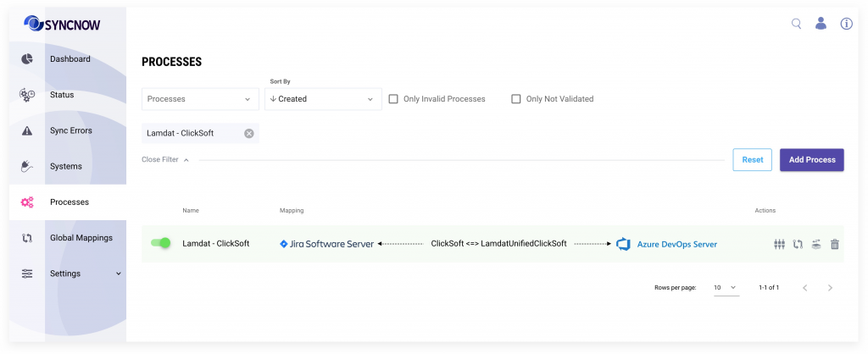Delete the Lamdat - ClickSoft process
This screenshot has width=868, height=354.
(x=835, y=244)
